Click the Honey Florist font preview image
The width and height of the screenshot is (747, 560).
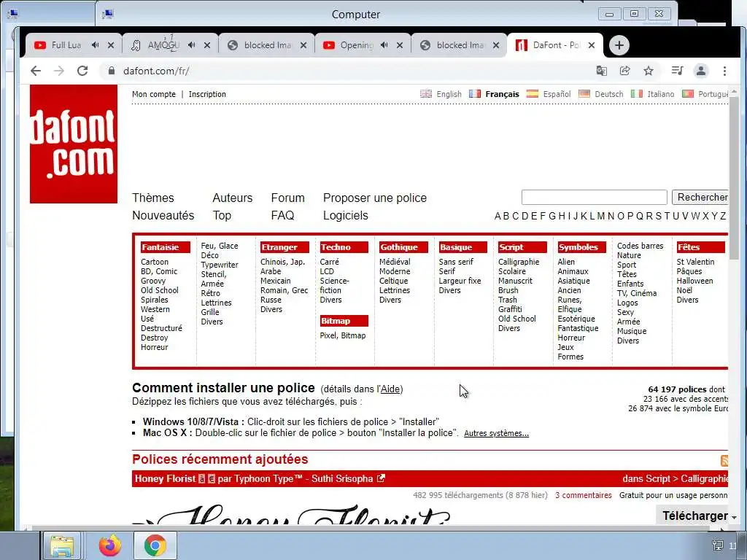[290, 516]
